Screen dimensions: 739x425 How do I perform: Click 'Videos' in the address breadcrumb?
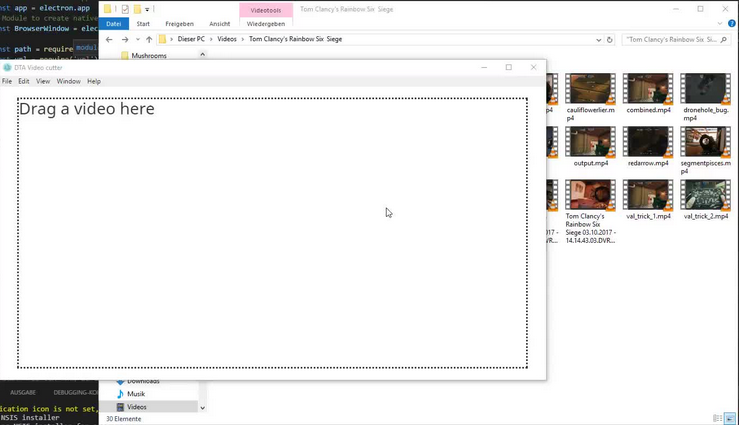(227, 39)
